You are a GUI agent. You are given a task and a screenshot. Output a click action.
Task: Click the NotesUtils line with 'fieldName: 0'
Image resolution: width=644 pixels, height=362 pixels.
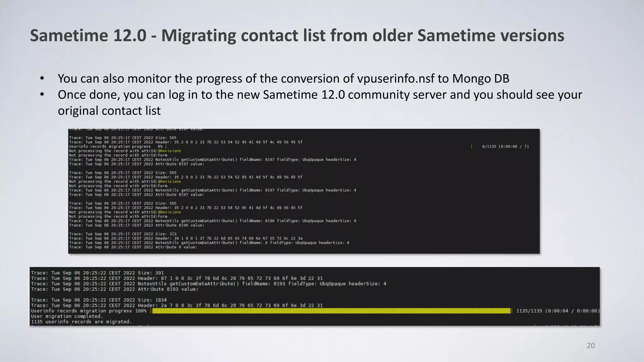(x=209, y=243)
